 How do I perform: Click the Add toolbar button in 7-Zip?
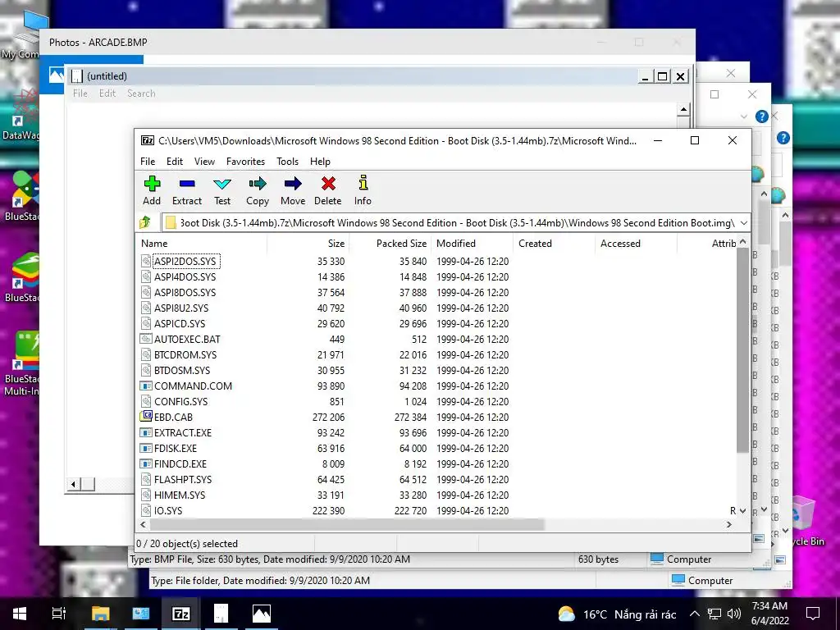[152, 190]
